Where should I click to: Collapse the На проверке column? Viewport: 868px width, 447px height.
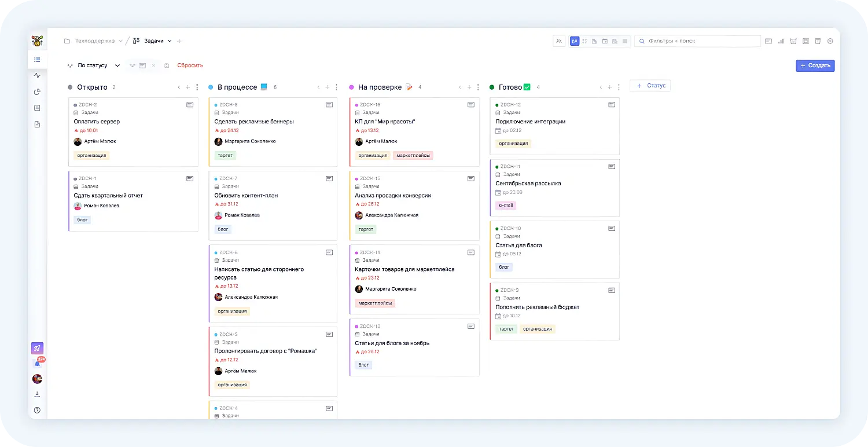point(461,87)
